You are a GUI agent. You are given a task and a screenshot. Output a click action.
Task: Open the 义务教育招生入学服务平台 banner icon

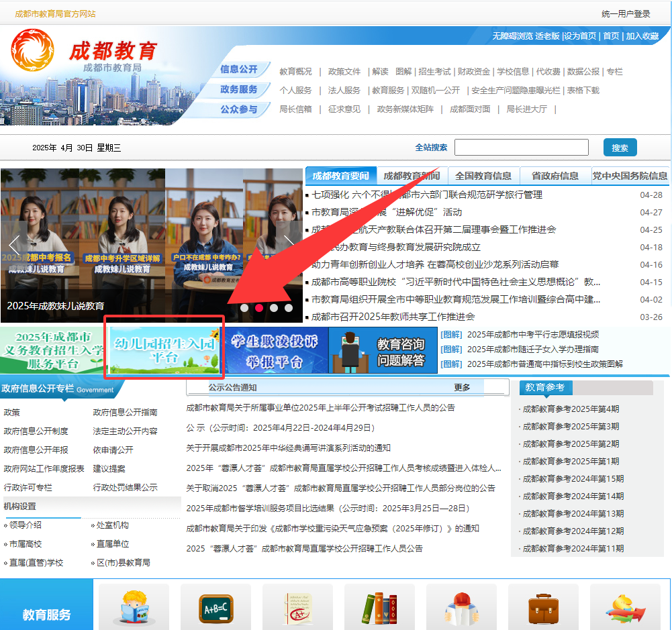(x=52, y=349)
